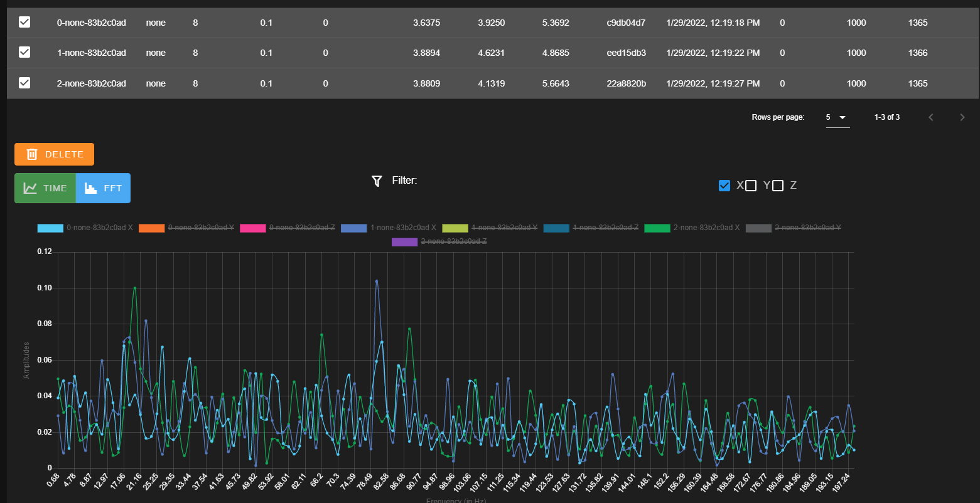The height and width of the screenshot is (503, 980).
Task: Click the Filter: label
Action: [x=404, y=181]
